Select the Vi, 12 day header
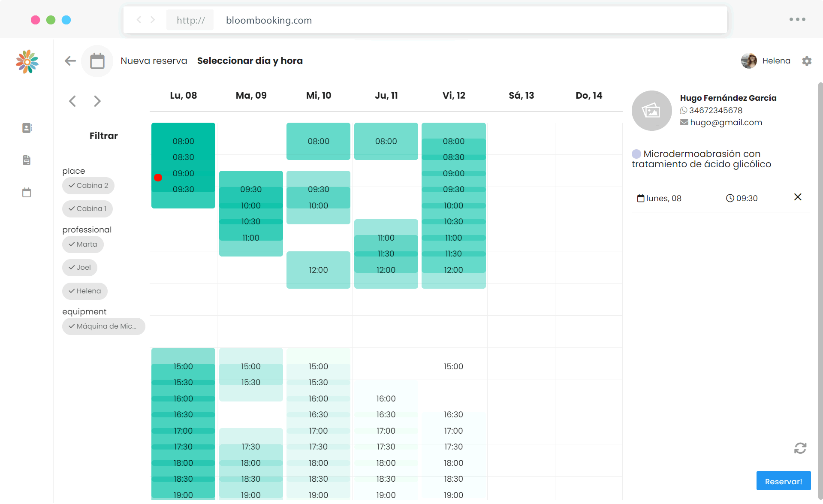Viewport: 823px width, 504px height. coord(454,95)
